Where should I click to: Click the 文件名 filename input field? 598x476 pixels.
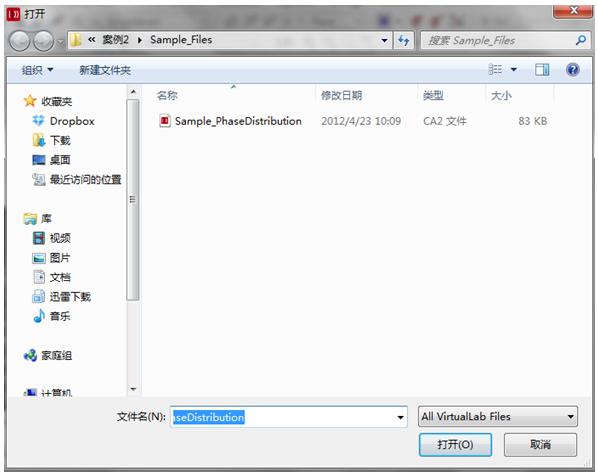click(288, 417)
